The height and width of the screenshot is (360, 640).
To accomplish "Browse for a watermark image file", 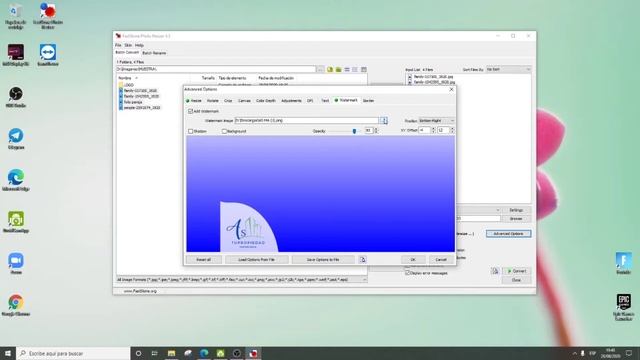I will point(384,120).
